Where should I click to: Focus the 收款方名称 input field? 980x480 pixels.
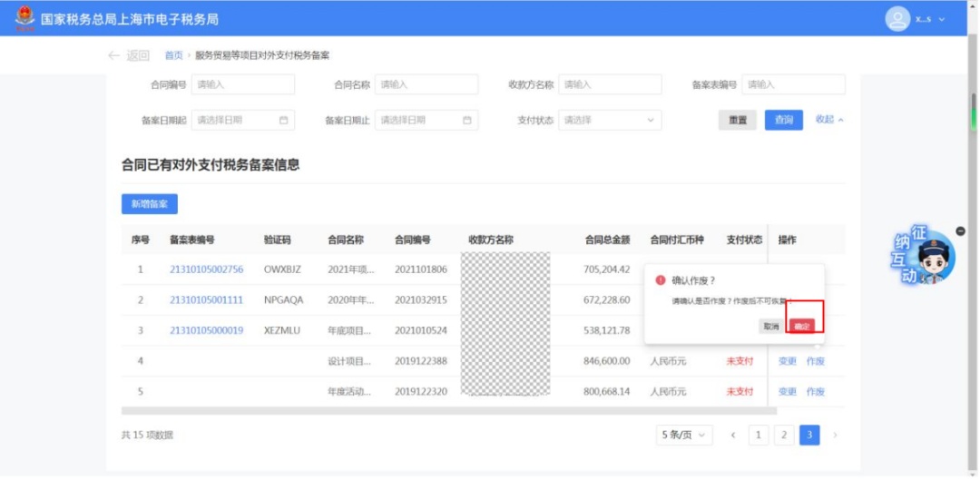tap(610, 84)
